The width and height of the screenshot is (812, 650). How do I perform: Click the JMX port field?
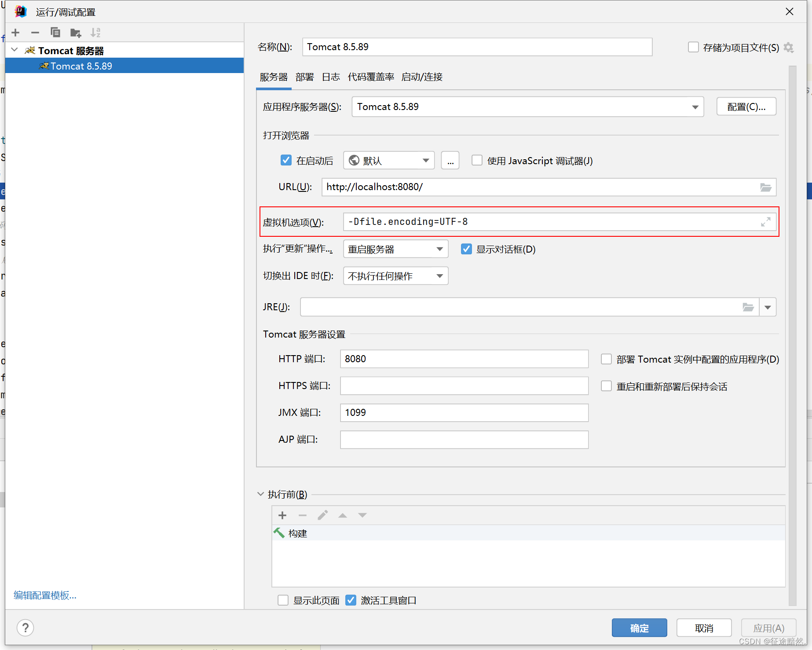tap(464, 413)
